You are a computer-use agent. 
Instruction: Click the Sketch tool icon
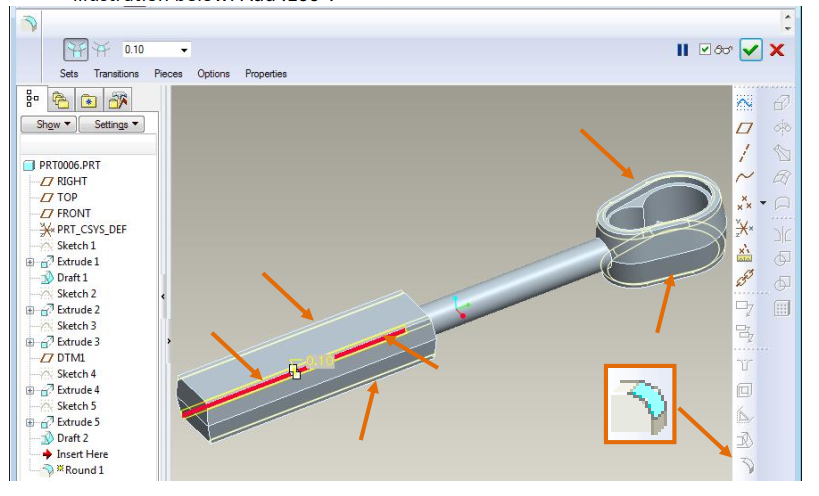click(744, 102)
